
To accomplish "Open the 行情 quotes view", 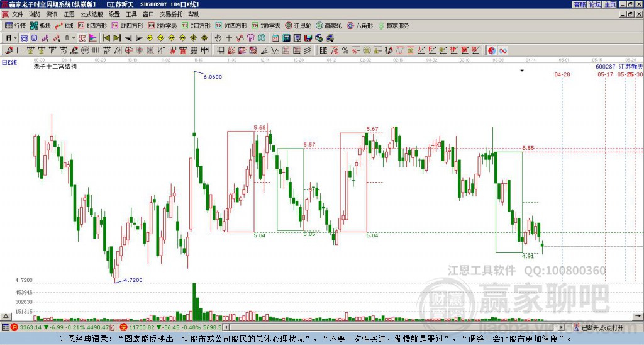I will (15, 25).
